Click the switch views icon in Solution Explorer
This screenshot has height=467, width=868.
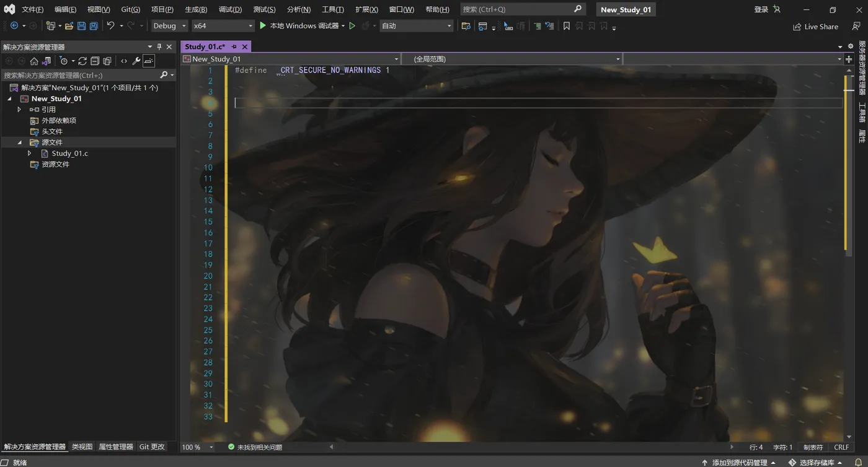click(x=46, y=61)
